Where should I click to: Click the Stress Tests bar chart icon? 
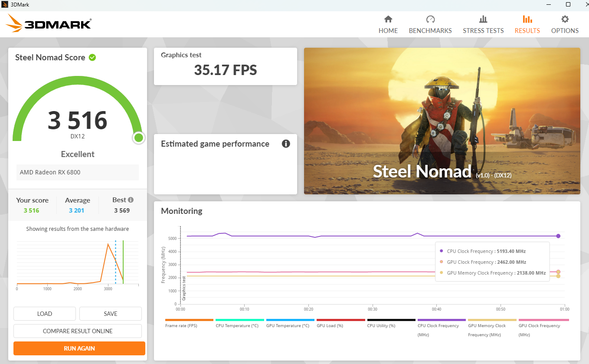(x=483, y=19)
